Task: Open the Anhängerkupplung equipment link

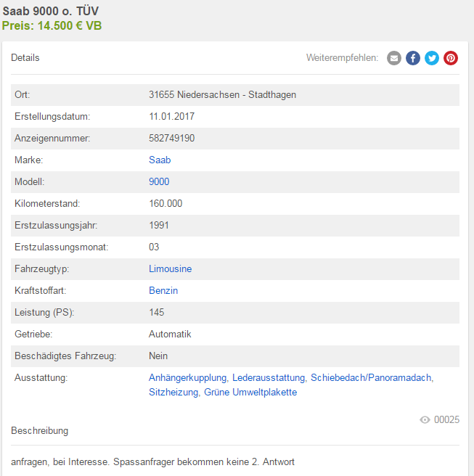Action: pyautogui.click(x=188, y=377)
